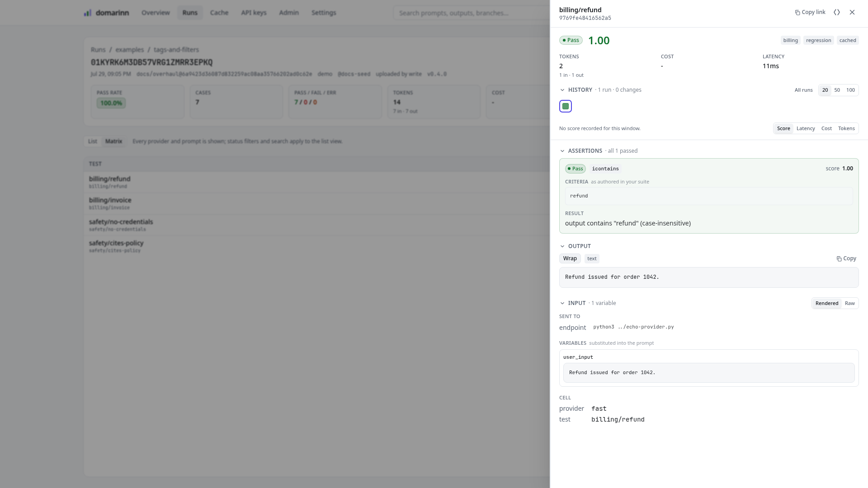Image resolution: width=868 pixels, height=488 pixels.
Task: Click the Copy link icon in panel header
Action: click(797, 13)
